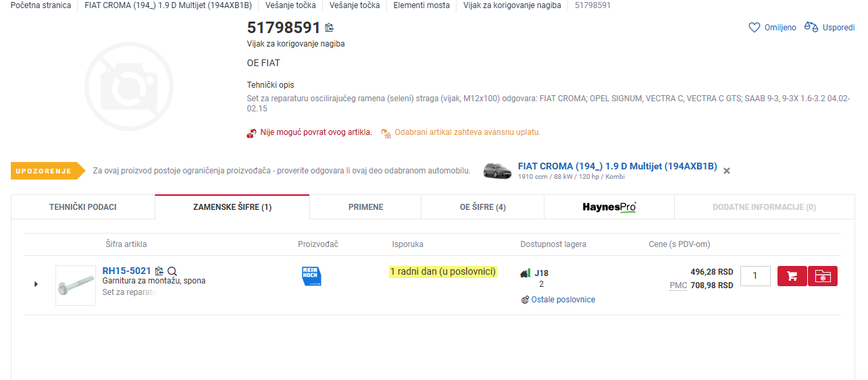The width and height of the screenshot is (868, 380).
Task: Click the Cene (s PDV-om) column header
Action: coord(680,244)
